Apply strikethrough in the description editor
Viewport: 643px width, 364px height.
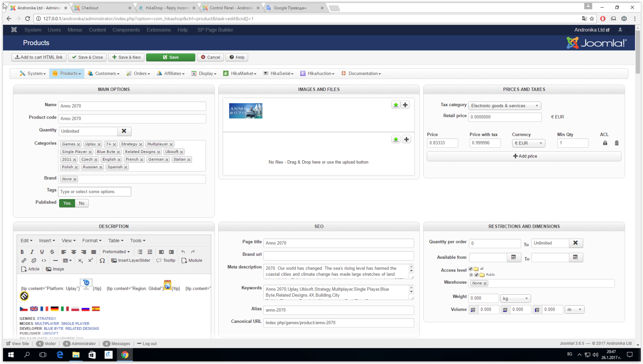52,252
